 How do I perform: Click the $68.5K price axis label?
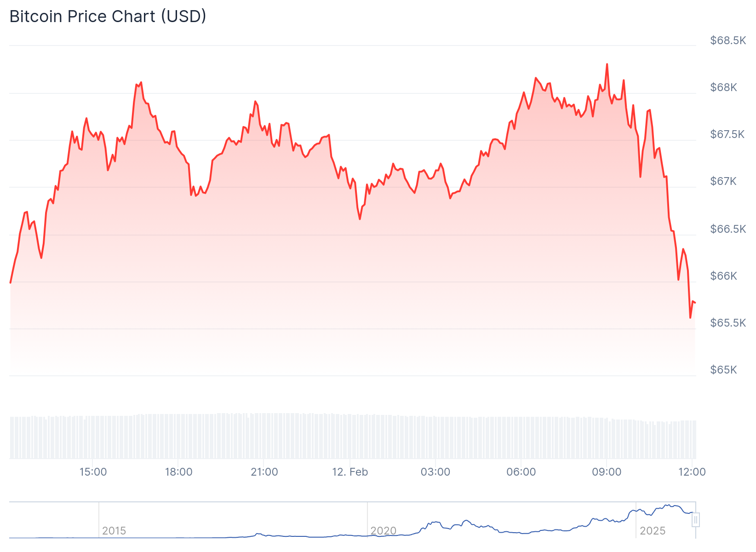(728, 40)
